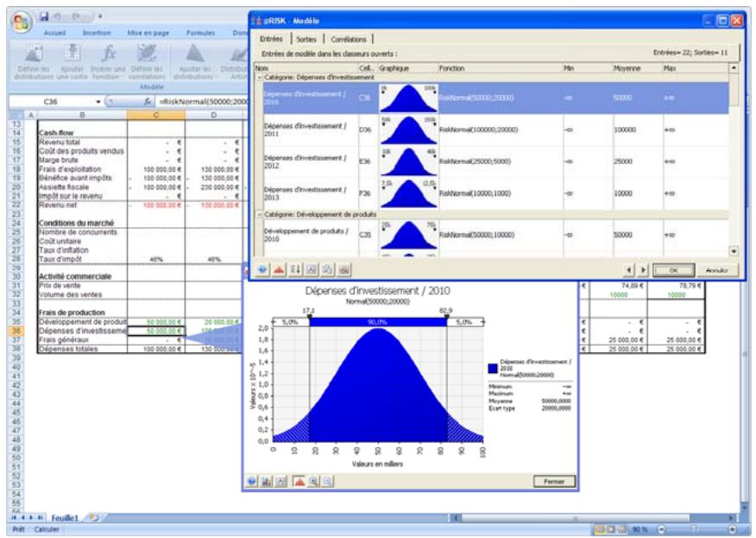Click the Excel zoom slider
Viewport: 756px width, 538px height.
pyautogui.click(x=694, y=528)
